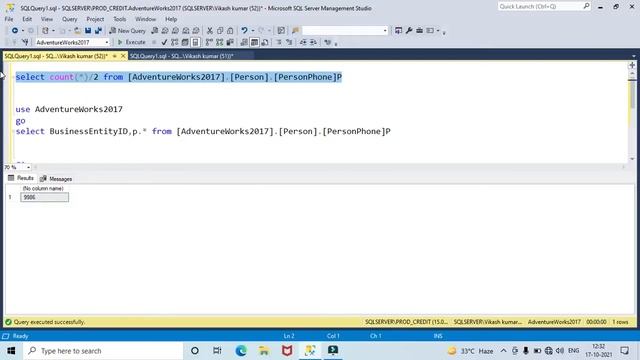Switch to the Messages tab
The height and width of the screenshot is (360, 640).
(56, 179)
